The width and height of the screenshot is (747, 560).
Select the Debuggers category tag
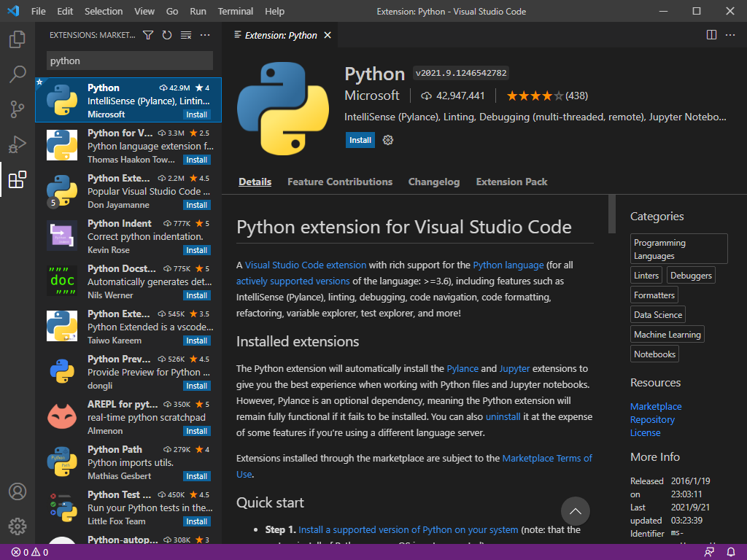(691, 276)
